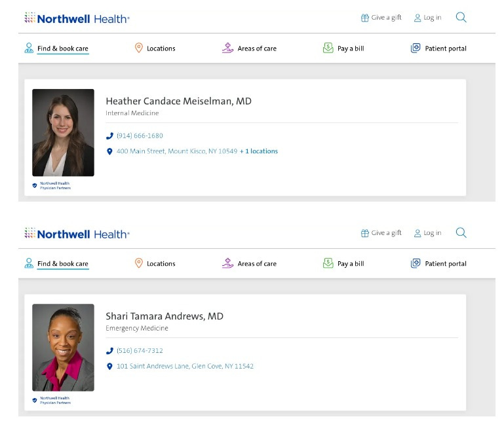
Task: Click the portal icon beside top Patient portal
Action: tap(416, 48)
